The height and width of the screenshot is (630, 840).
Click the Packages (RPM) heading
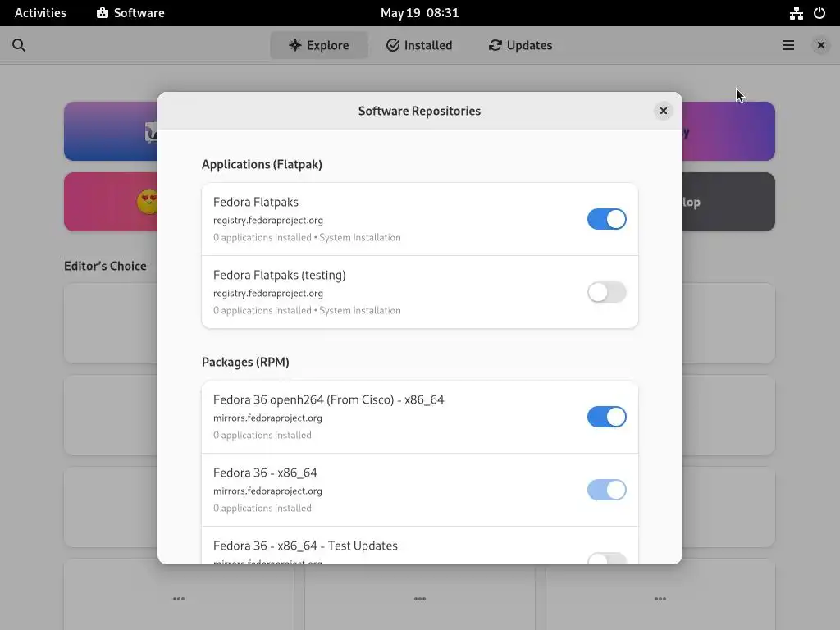(245, 362)
